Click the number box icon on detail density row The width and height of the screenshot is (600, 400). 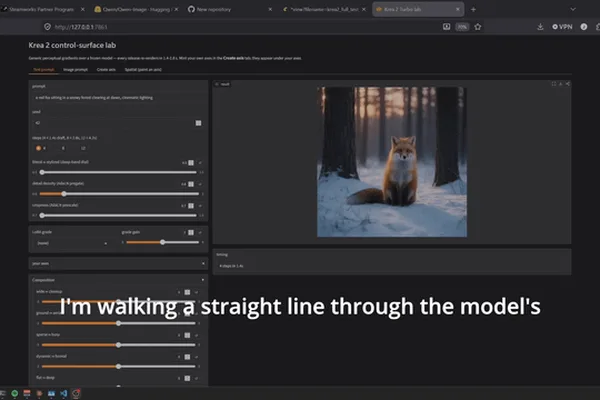coord(191,184)
